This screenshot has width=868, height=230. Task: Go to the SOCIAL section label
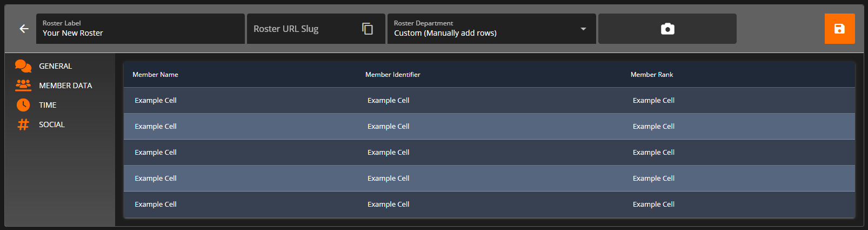point(52,124)
